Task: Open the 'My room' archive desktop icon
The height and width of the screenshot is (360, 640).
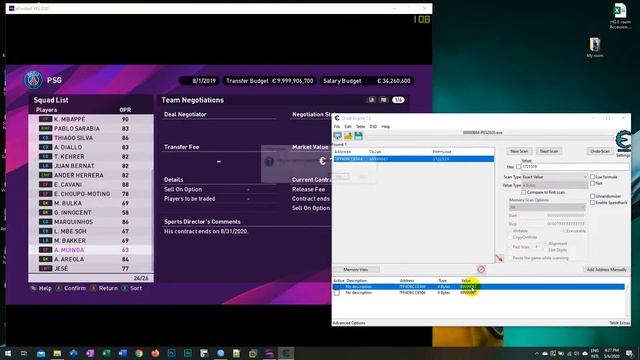Action: (x=595, y=47)
